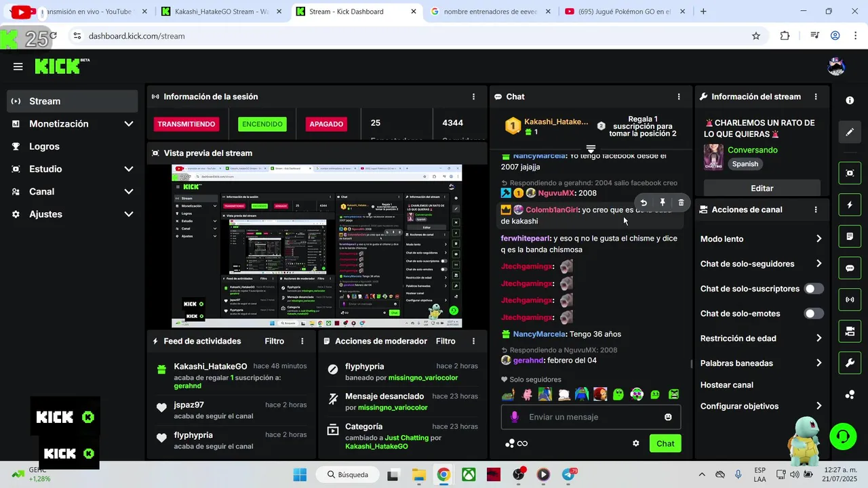Collapse the gift leaderboard handle in chat
Image resolution: width=868 pixels, height=488 pixels.
click(591, 148)
